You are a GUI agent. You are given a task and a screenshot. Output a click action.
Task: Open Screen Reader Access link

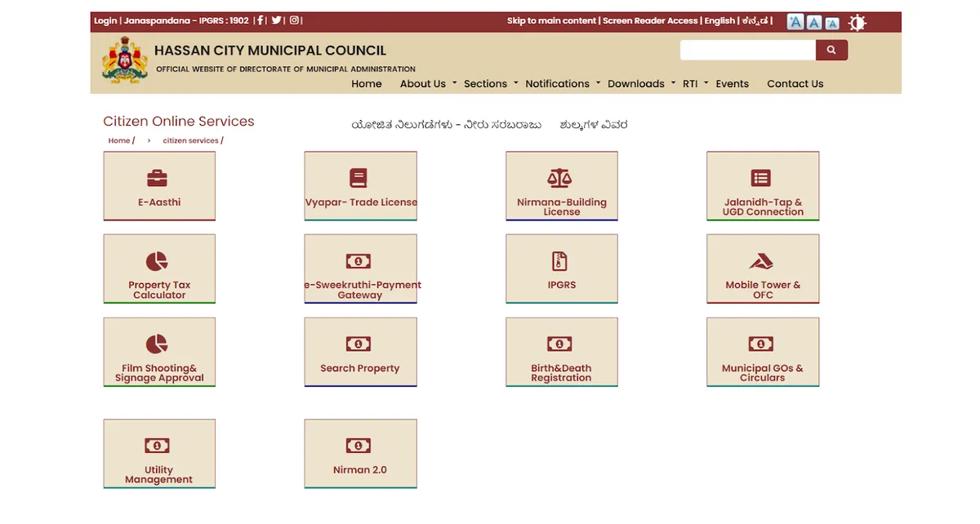click(x=649, y=20)
